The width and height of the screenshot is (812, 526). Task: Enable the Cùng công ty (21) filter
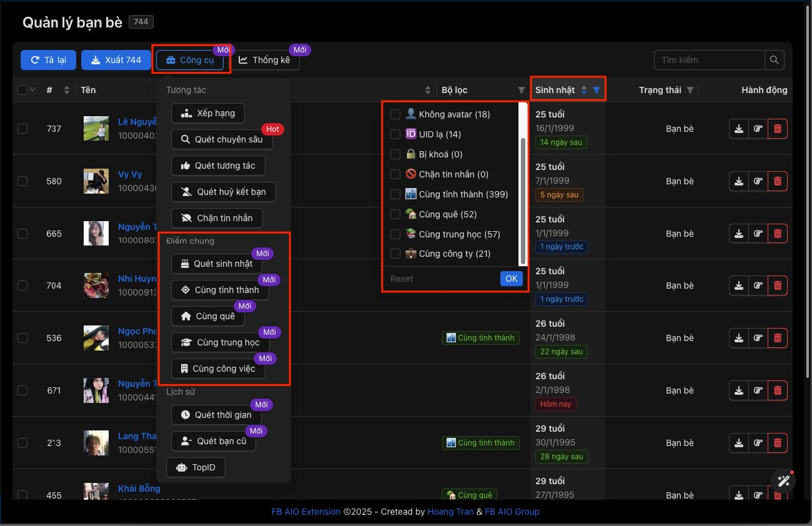(395, 254)
